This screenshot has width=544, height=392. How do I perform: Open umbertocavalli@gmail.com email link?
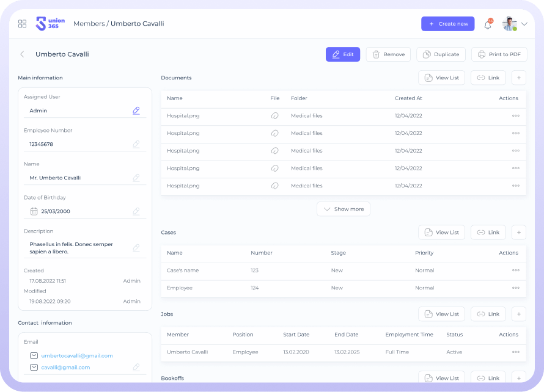coord(76,355)
